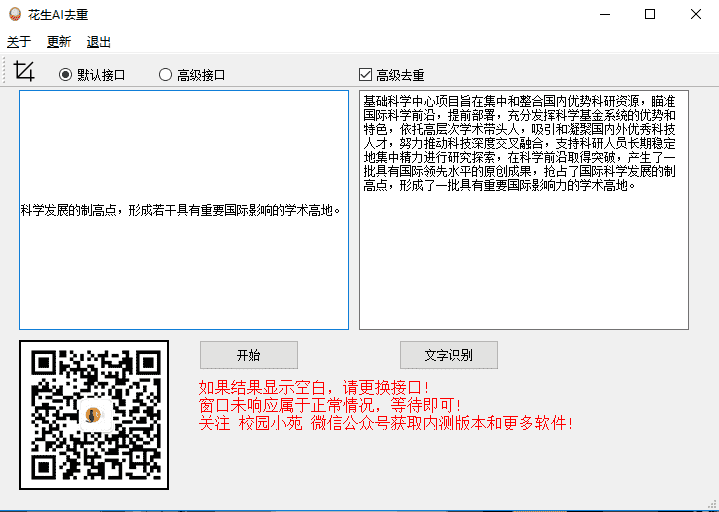Open the 更新 menu

coord(59,42)
